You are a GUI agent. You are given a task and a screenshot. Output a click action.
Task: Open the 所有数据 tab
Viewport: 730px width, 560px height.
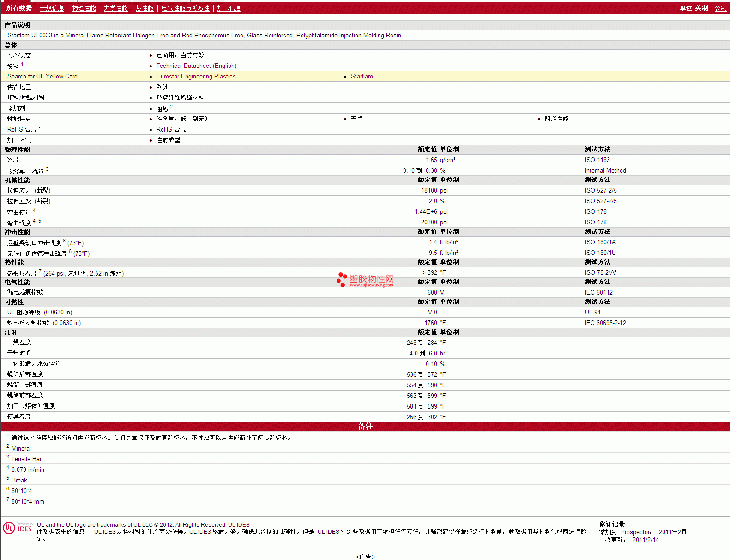tap(19, 8)
